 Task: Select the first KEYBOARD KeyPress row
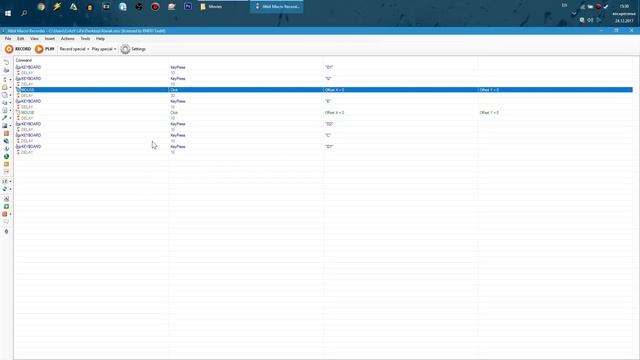324,67
